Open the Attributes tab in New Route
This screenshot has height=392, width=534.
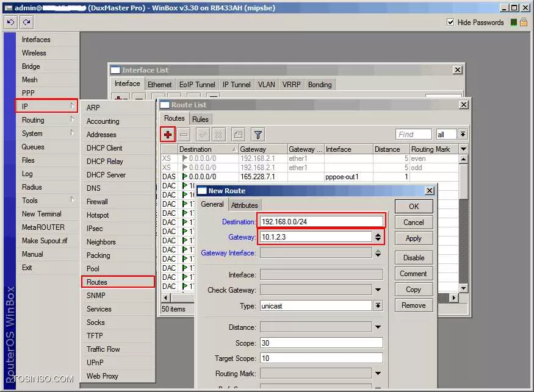coord(245,205)
